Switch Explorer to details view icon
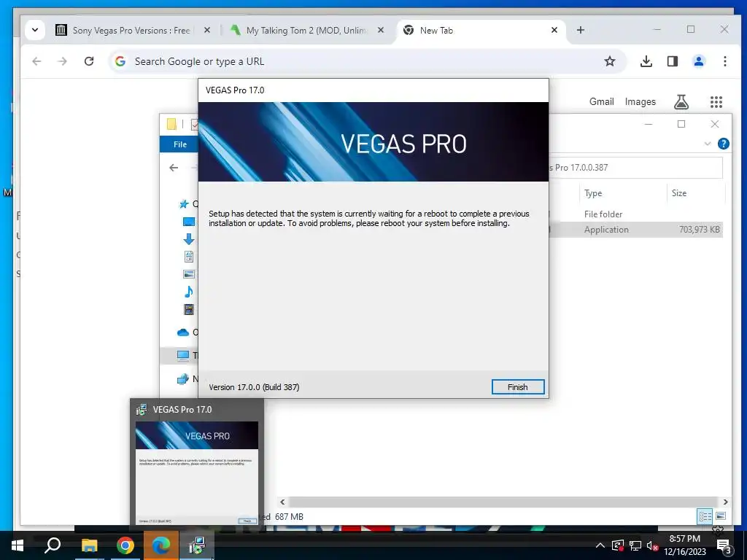Screen dimensions: 747x560 pos(705,516)
